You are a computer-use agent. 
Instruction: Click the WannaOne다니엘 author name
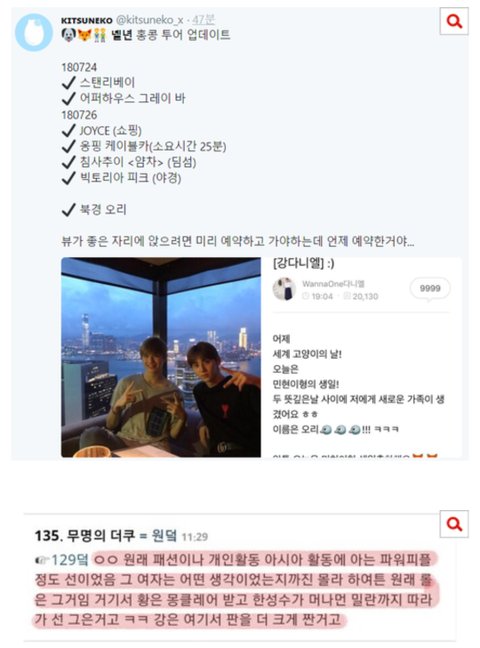[333, 284]
